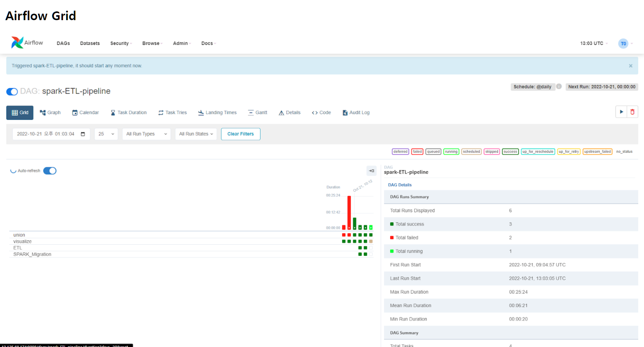Click the Clear Filters button

(240, 134)
